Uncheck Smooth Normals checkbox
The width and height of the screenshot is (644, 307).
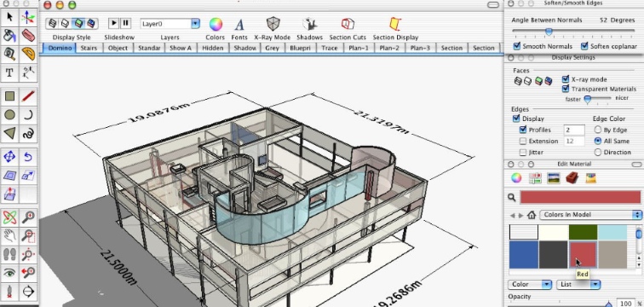click(517, 46)
